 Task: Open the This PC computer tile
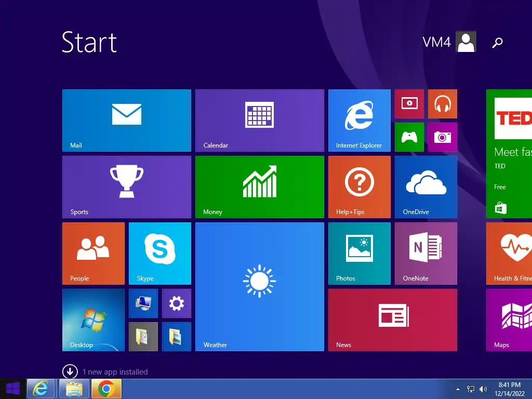143,303
